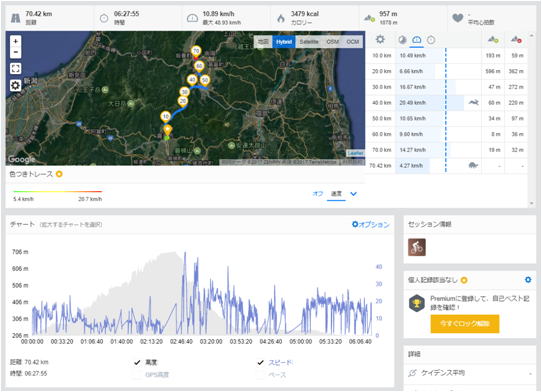
Task: Click premium badge beside colored trace label
Action: 59,174
